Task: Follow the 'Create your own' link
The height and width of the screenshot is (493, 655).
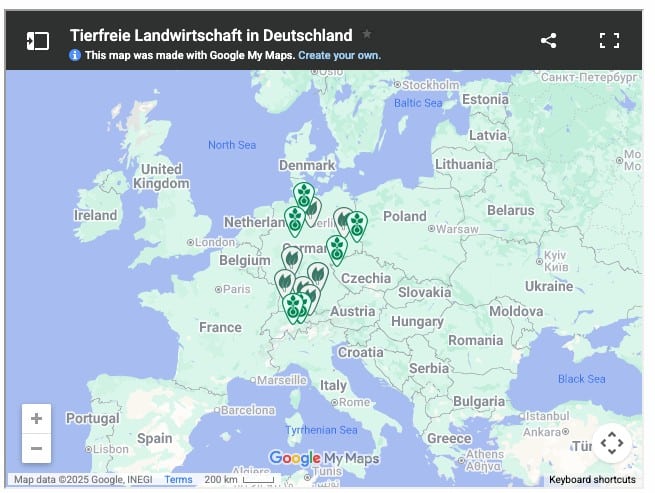Action: (339, 56)
